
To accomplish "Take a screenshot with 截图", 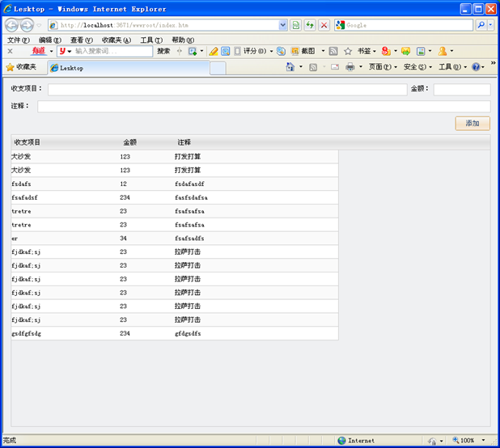I will point(304,51).
